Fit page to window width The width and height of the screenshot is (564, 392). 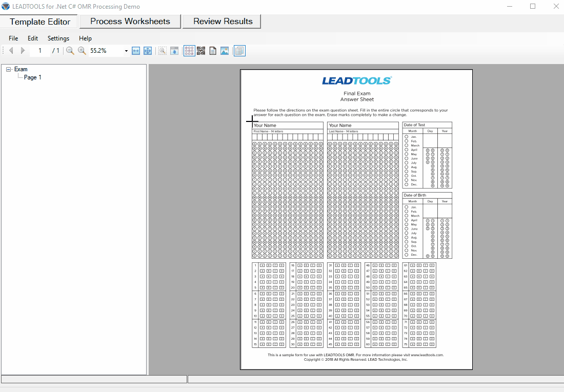point(135,50)
